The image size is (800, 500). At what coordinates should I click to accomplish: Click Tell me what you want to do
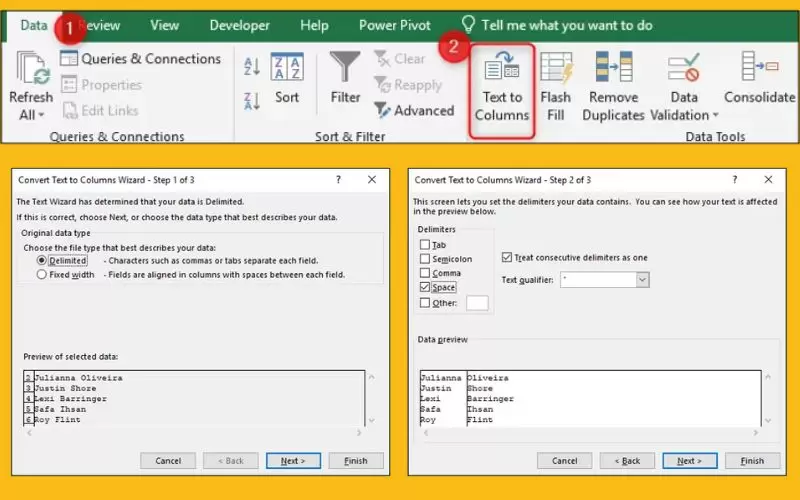(x=566, y=25)
